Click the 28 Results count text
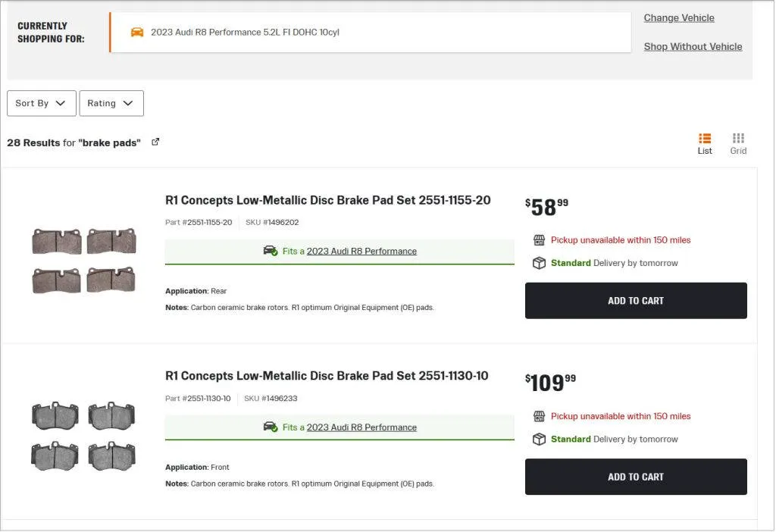This screenshot has width=776, height=532. pos(33,143)
